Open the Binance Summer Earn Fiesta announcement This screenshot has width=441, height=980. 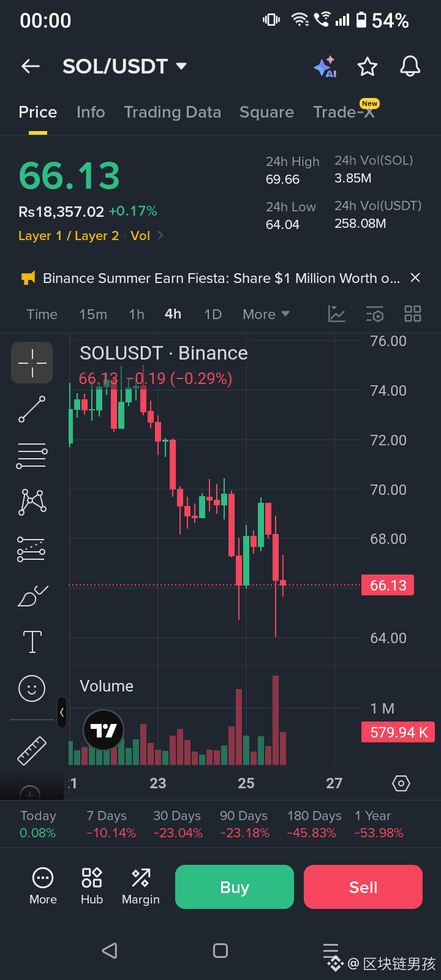pos(221,278)
